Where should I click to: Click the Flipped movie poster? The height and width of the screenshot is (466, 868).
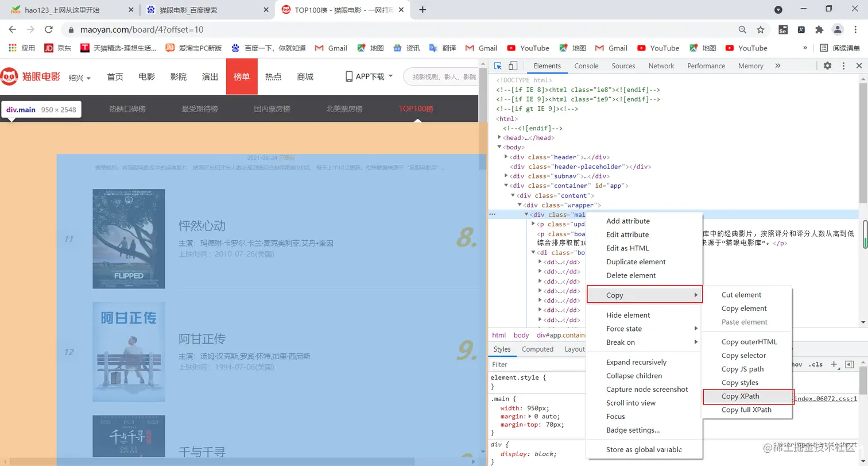[x=129, y=238]
